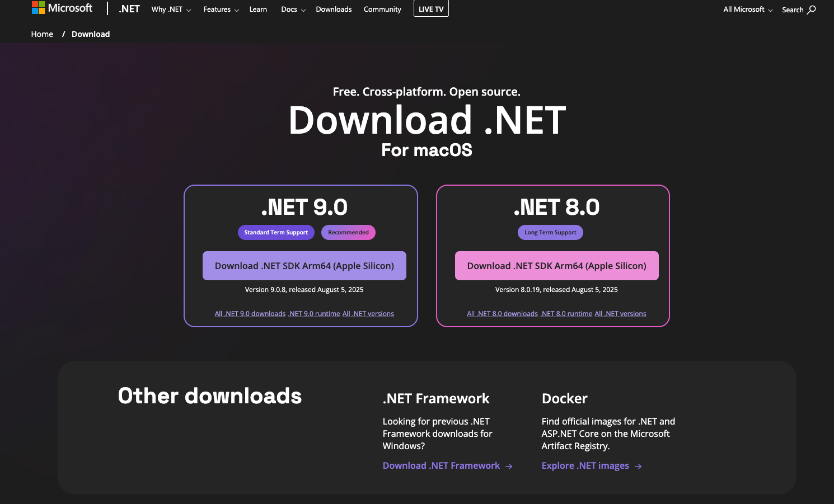The height and width of the screenshot is (504, 834).
Task: Click the LIVE TV button
Action: [430, 8]
